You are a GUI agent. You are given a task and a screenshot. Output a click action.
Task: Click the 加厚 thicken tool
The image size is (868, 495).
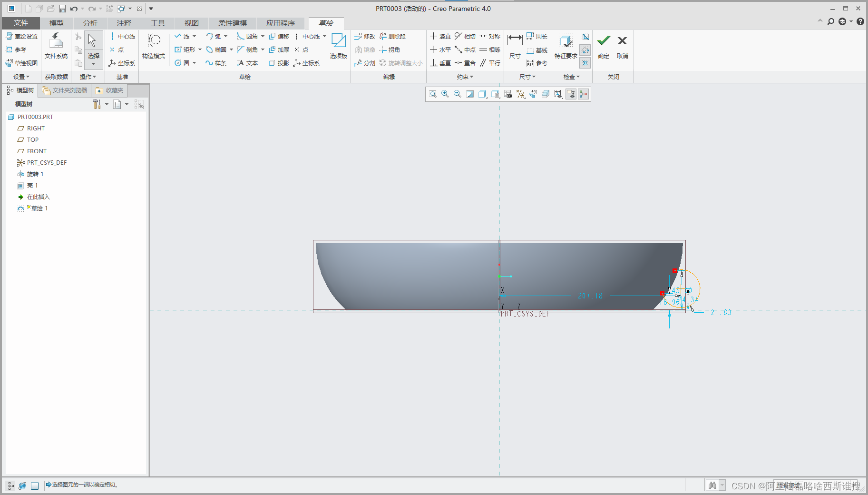pos(279,49)
